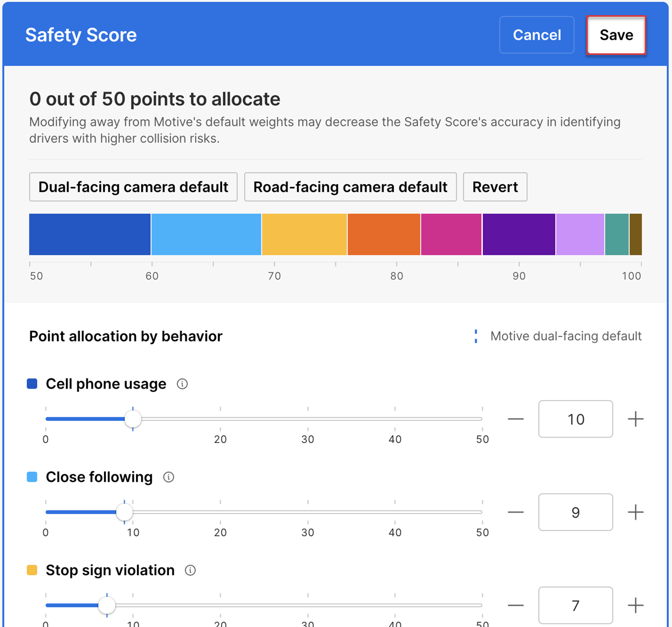Cancel the Safety Score changes
Image resolution: width=672 pixels, height=627 pixels.
537,35
